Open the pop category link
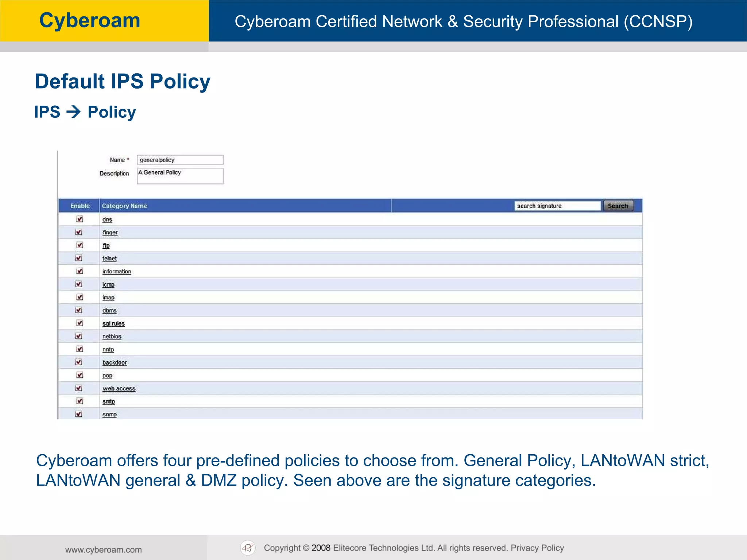The image size is (747, 560). pos(107,376)
